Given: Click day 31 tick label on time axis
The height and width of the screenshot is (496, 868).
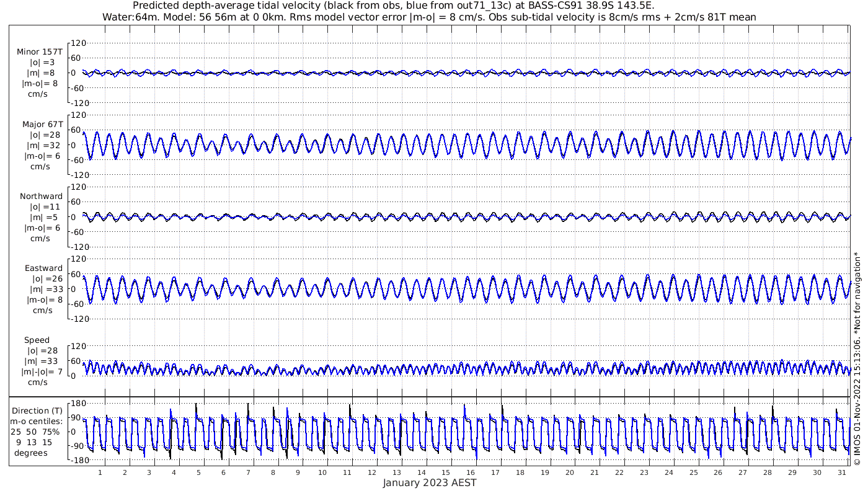Looking at the screenshot, I should pyautogui.click(x=842, y=472).
